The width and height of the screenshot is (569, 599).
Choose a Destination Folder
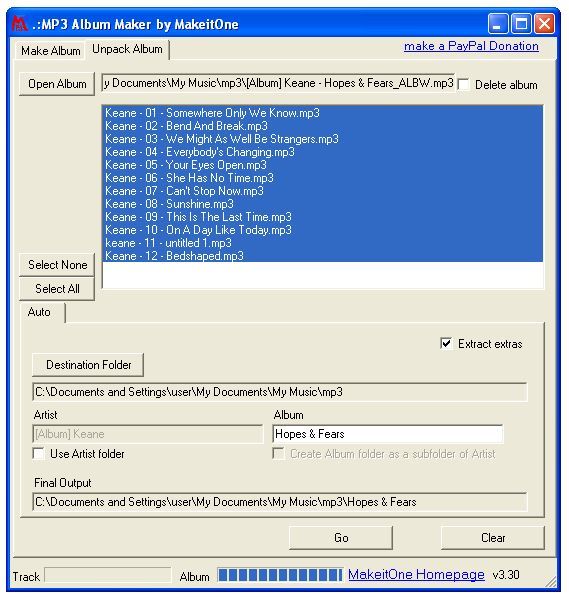pyautogui.click(x=88, y=365)
